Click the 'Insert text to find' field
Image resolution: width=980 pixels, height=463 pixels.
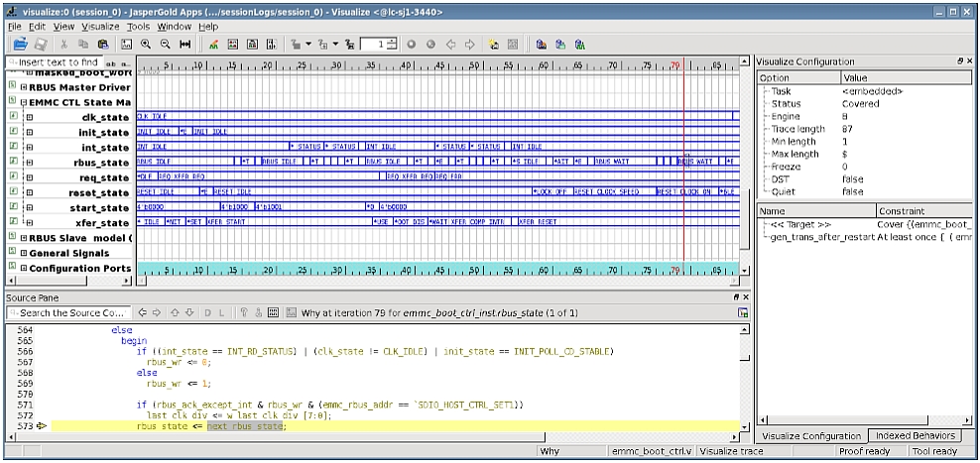[x=58, y=62]
